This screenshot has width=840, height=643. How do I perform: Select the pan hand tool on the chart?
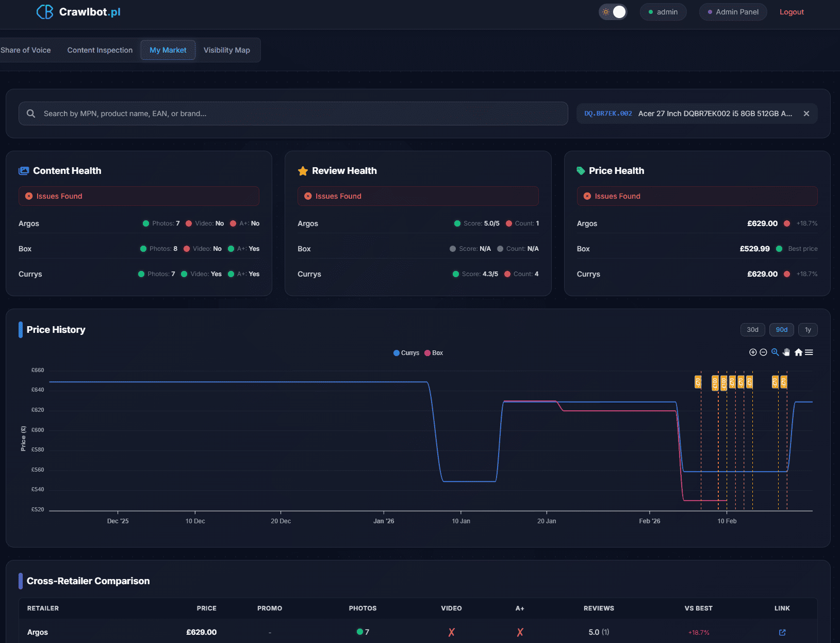click(786, 352)
